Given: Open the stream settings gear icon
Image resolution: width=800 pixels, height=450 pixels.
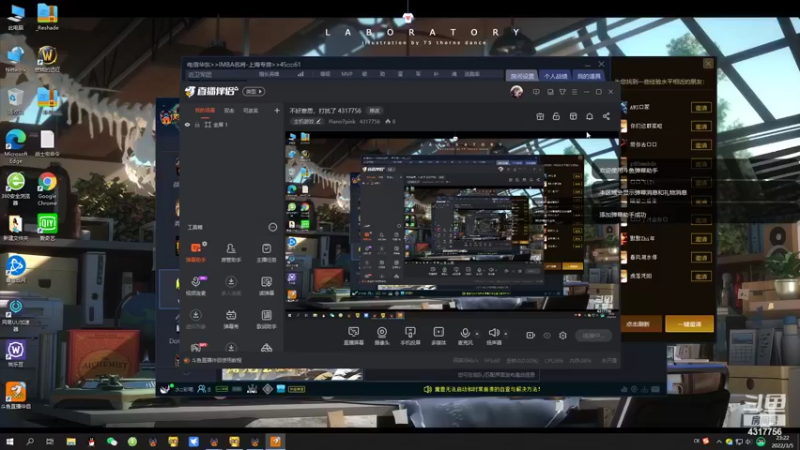Looking at the screenshot, I should [563, 335].
